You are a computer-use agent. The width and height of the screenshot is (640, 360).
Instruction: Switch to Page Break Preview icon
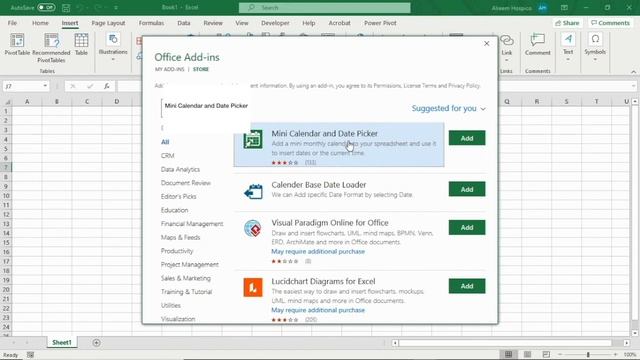[546, 354]
